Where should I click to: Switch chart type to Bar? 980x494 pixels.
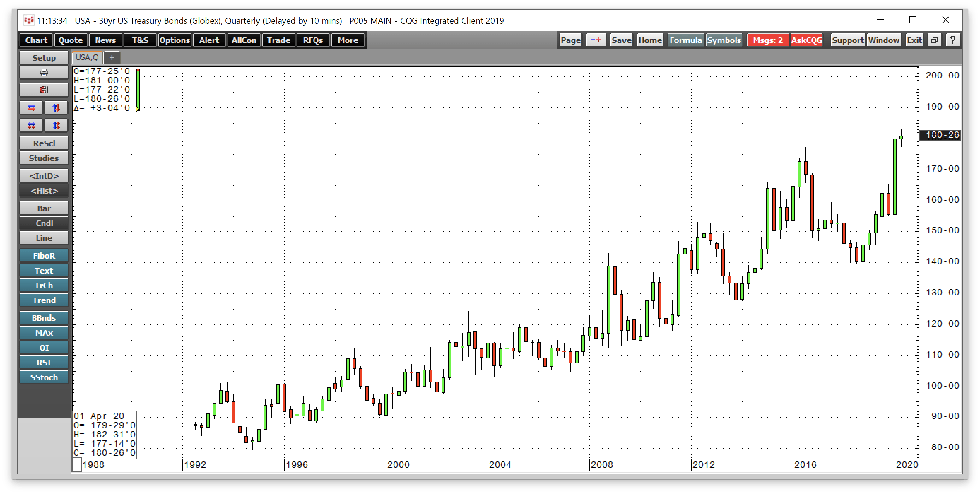[44, 208]
